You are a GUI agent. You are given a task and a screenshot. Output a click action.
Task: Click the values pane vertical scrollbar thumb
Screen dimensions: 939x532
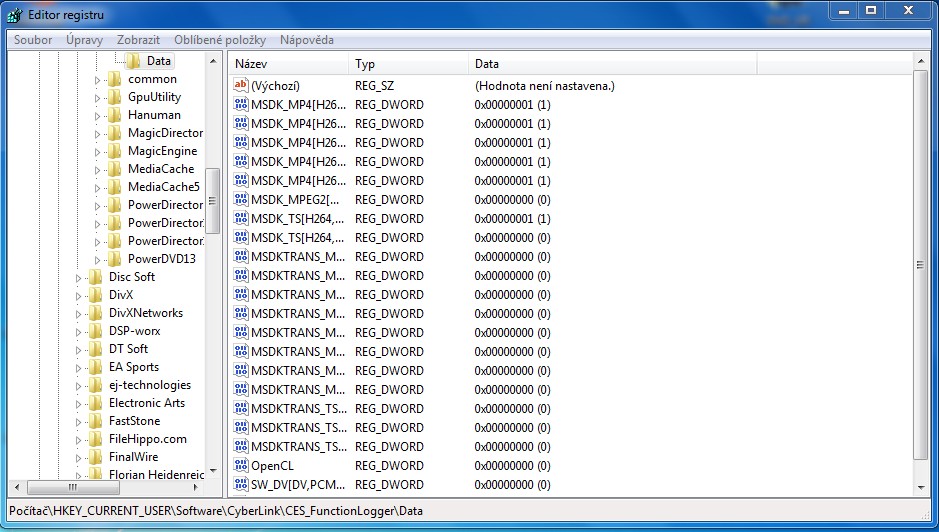coord(920,265)
